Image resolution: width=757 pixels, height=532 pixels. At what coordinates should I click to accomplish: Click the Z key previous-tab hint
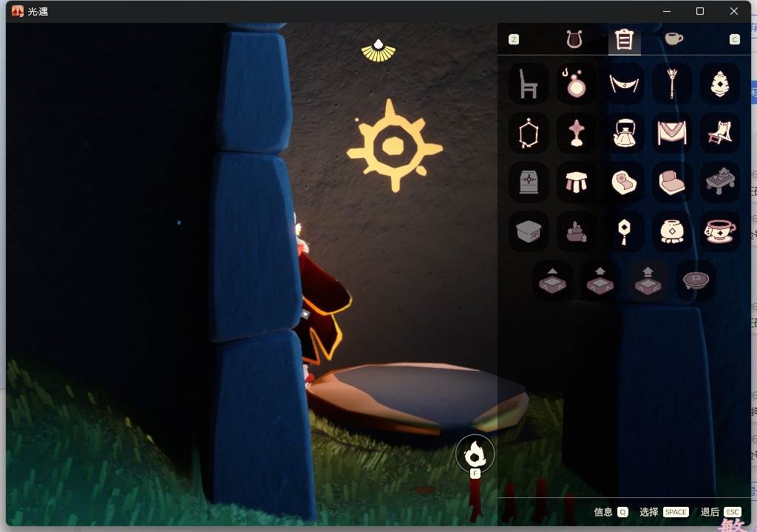point(514,40)
